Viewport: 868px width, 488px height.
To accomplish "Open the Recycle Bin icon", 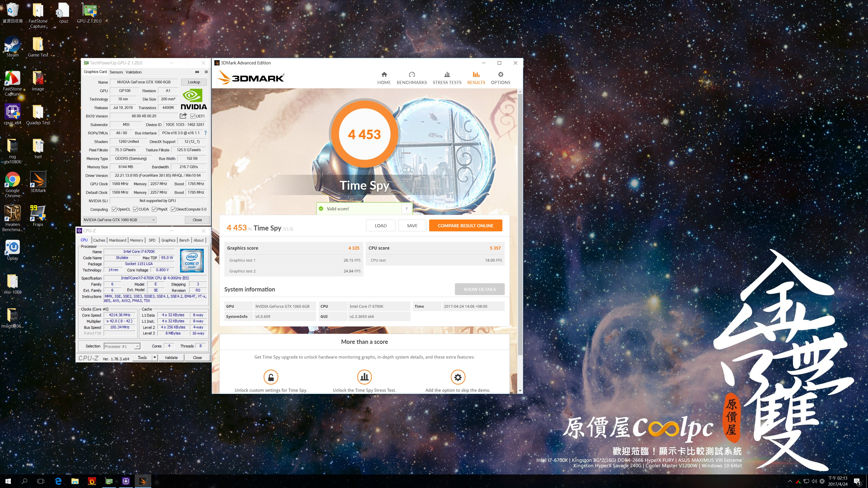I will pyautogui.click(x=12, y=13).
